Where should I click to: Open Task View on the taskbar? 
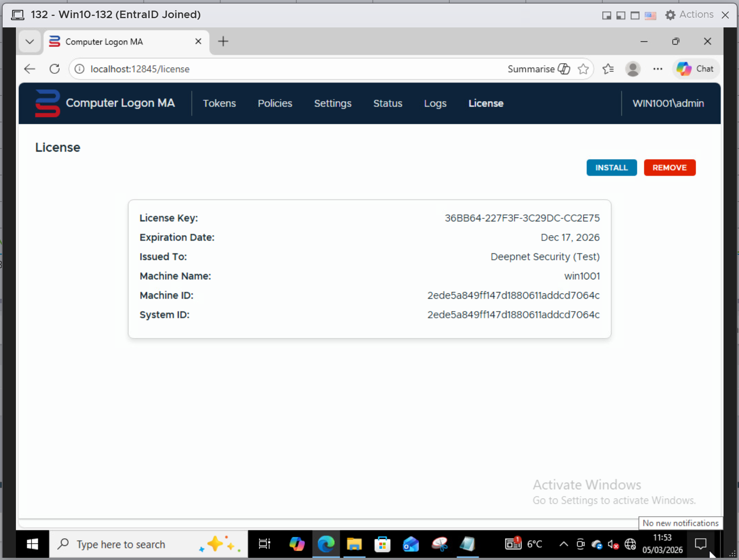pos(264,544)
